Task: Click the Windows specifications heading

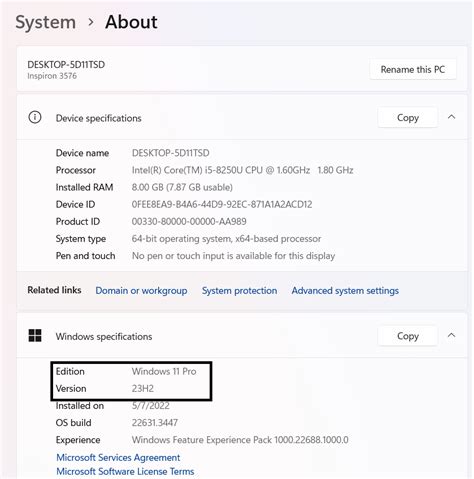Action: point(104,336)
